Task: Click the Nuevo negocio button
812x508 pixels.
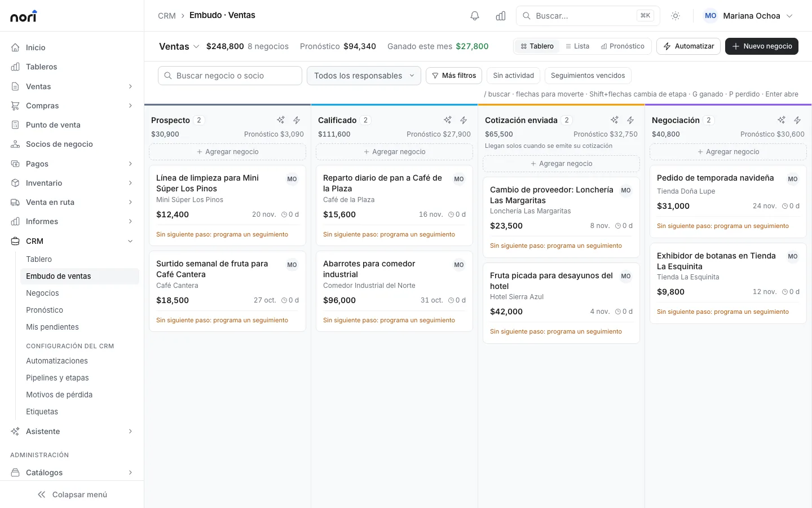Action: [762, 46]
